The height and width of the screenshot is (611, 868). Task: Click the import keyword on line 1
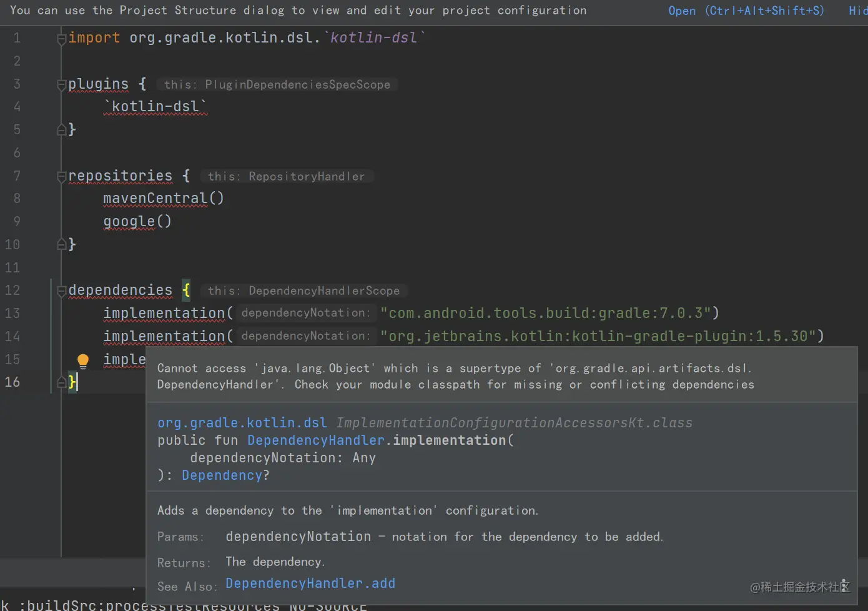(94, 38)
